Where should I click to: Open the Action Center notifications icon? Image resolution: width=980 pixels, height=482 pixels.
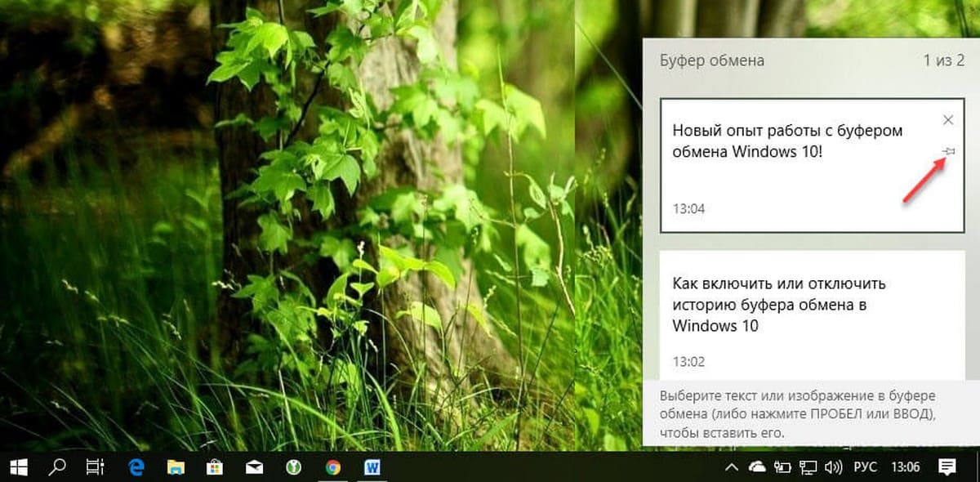click(x=947, y=467)
